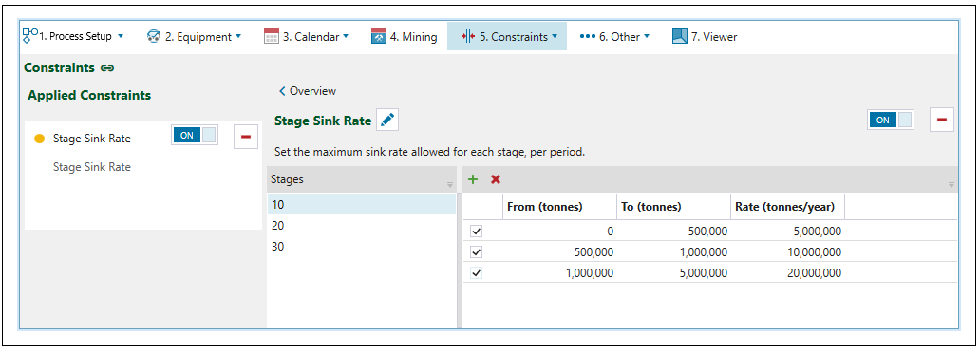Select stage 10
Image resolution: width=980 pixels, height=353 pixels.
click(x=361, y=204)
